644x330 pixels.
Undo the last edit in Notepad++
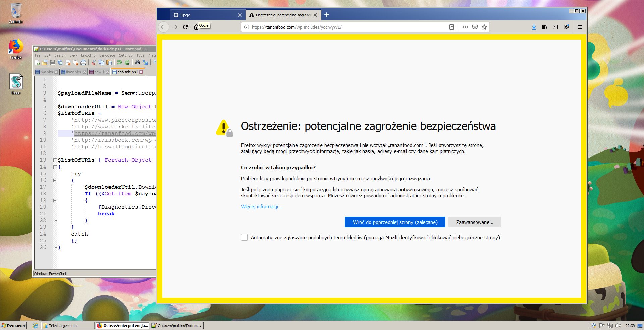(119, 62)
